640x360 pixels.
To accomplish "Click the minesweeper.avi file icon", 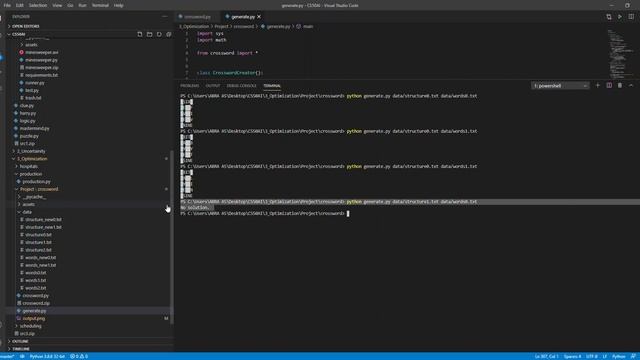I will [x=22, y=52].
